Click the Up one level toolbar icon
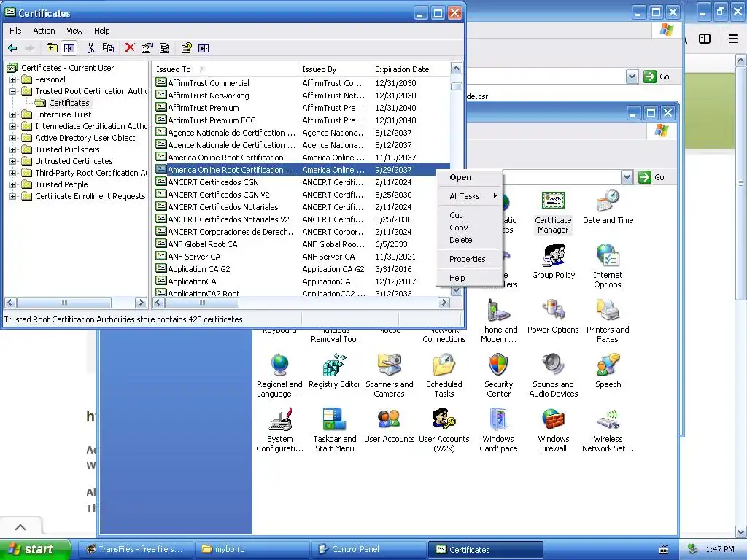The width and height of the screenshot is (747, 560). (x=52, y=48)
